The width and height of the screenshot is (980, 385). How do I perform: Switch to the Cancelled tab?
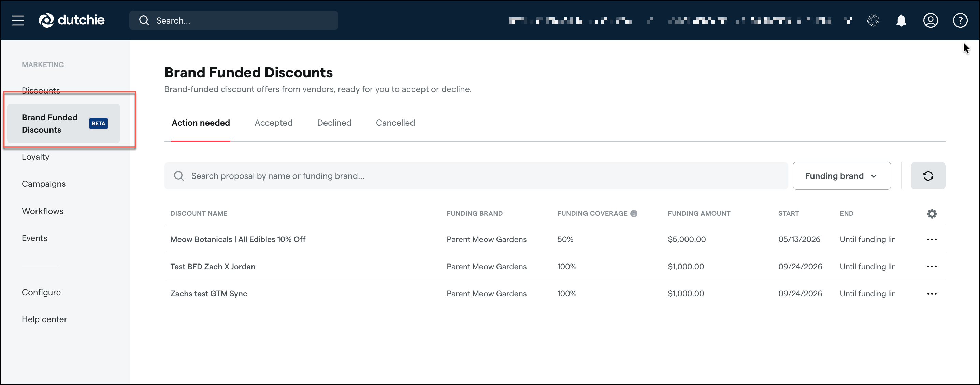tap(395, 123)
